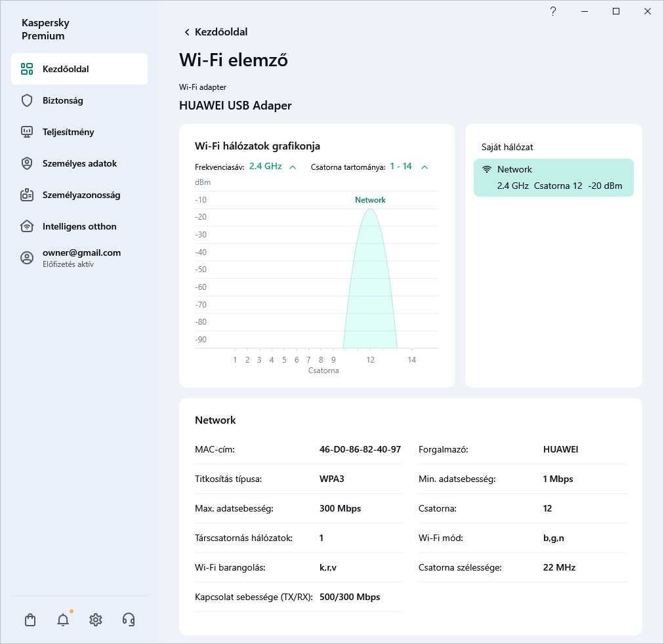664x644 pixels.
Task: Click the Kaspersky Premium title
Action: point(45,30)
